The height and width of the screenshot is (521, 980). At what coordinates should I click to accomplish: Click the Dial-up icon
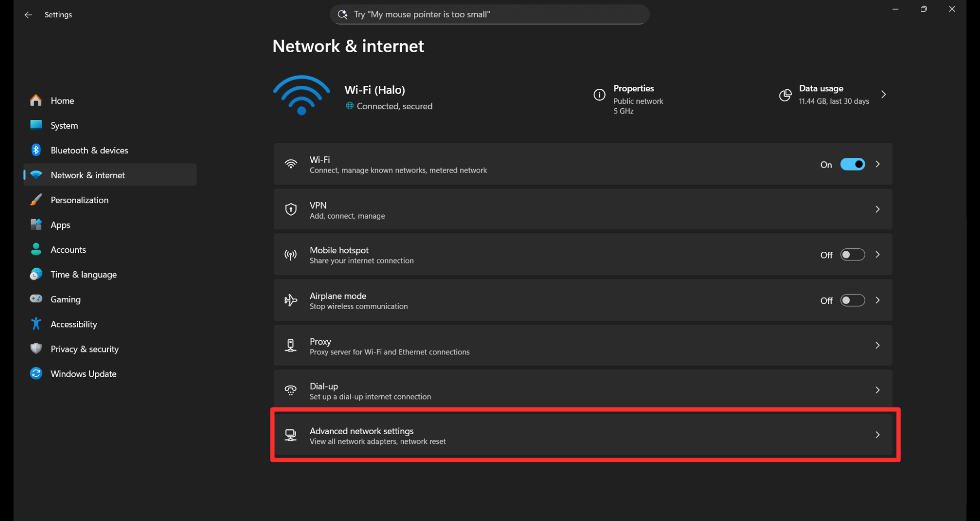coord(291,390)
